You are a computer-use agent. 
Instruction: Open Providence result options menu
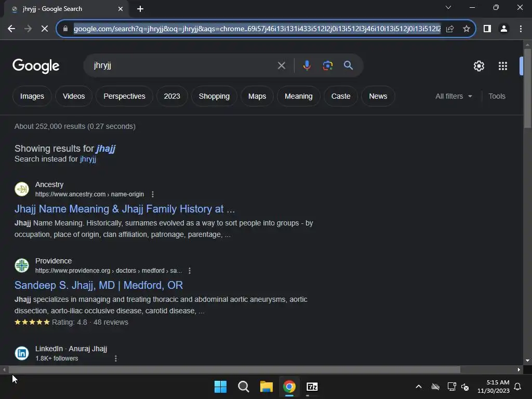tap(190, 271)
